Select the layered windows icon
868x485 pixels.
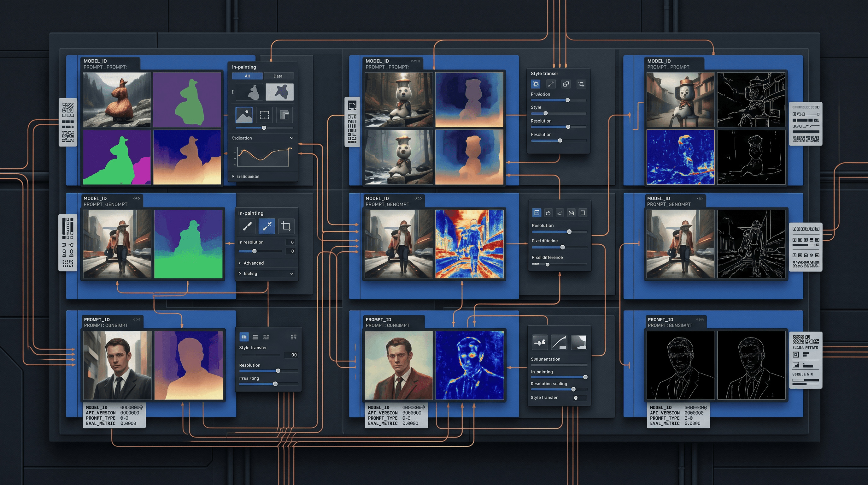pos(284,115)
